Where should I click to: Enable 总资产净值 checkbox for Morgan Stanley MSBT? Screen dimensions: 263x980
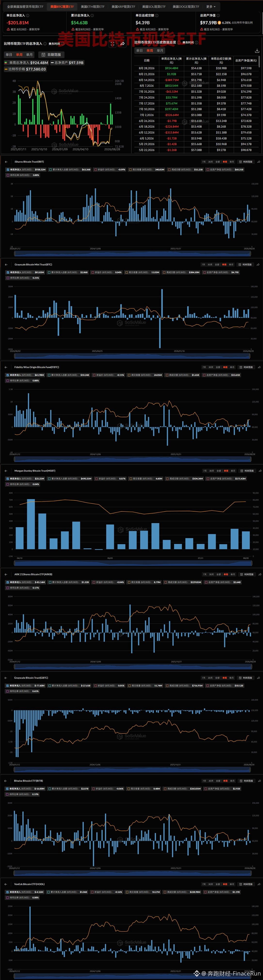pyautogui.click(x=208, y=479)
